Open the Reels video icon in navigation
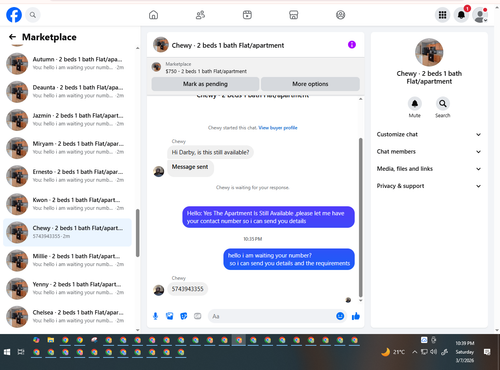The image size is (500, 370). coord(247,15)
